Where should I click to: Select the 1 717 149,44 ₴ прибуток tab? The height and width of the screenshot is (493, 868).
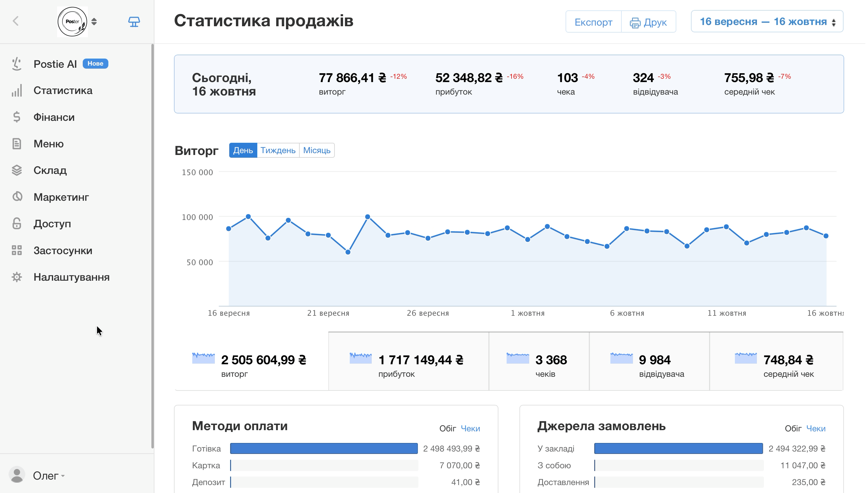(x=410, y=362)
